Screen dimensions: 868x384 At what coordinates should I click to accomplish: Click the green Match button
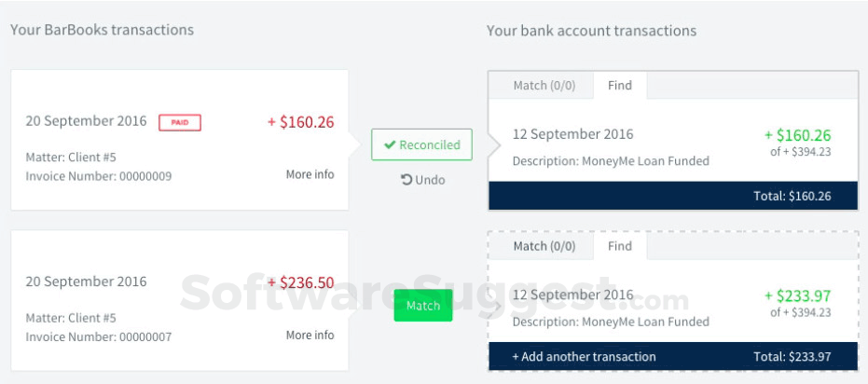(x=422, y=306)
